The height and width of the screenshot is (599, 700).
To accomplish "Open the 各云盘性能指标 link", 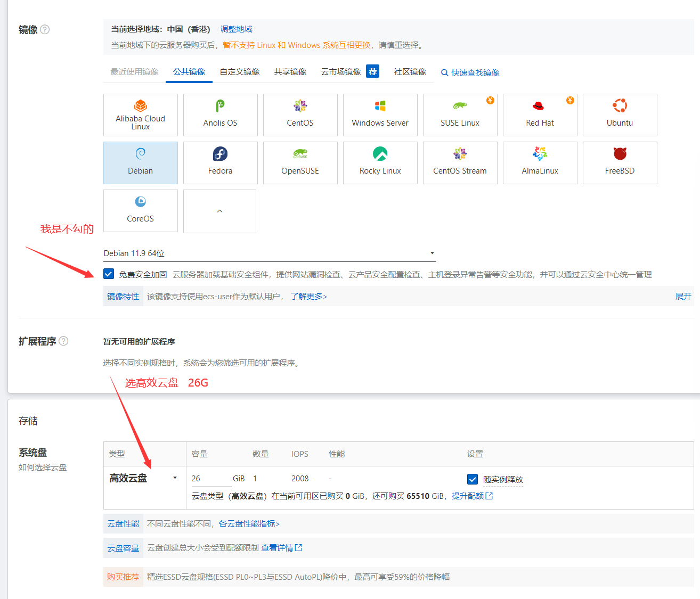I will 249,524.
